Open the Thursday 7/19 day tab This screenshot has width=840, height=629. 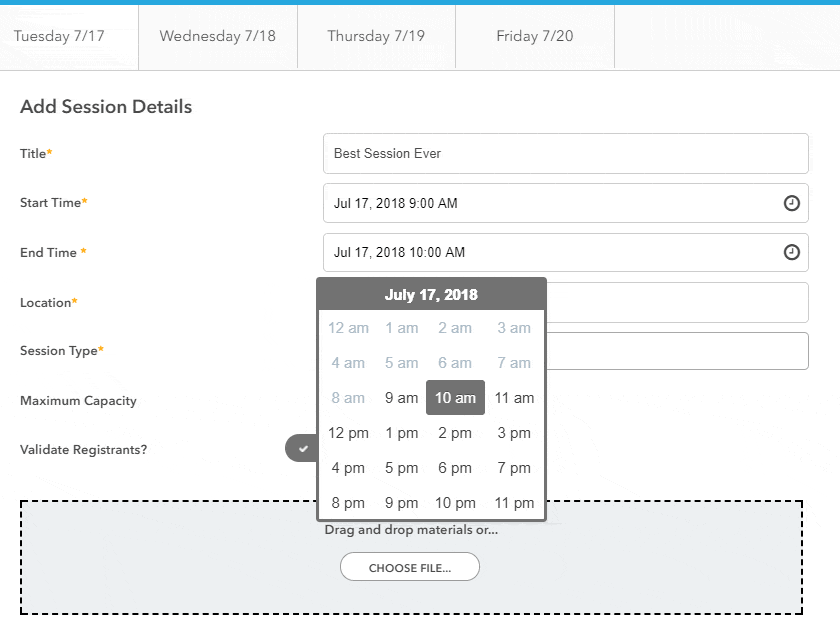[376, 35]
